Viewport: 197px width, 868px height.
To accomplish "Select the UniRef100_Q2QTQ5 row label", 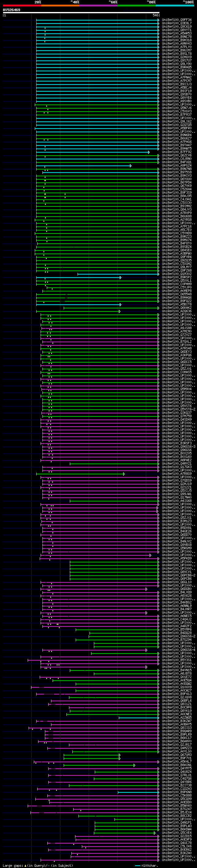I will click(x=177, y=125).
